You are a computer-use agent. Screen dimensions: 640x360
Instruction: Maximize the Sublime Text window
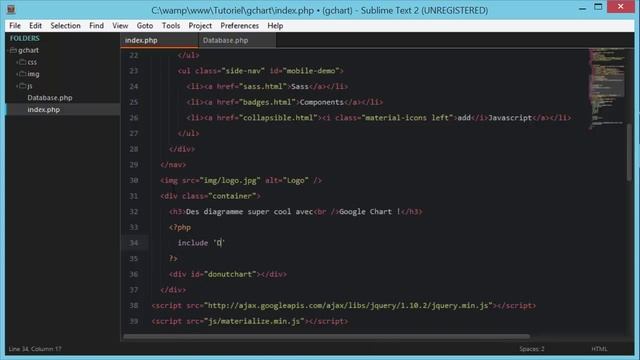pyautogui.click(x=598, y=7)
